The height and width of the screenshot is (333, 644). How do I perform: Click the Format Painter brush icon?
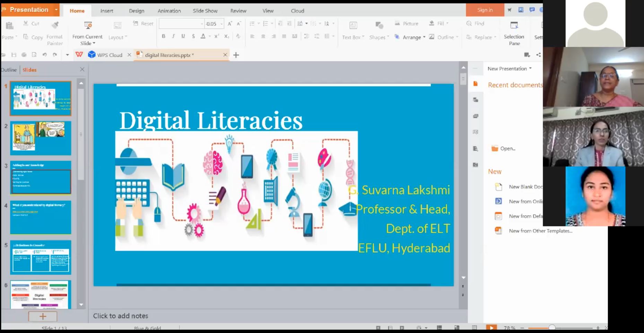coord(55,25)
